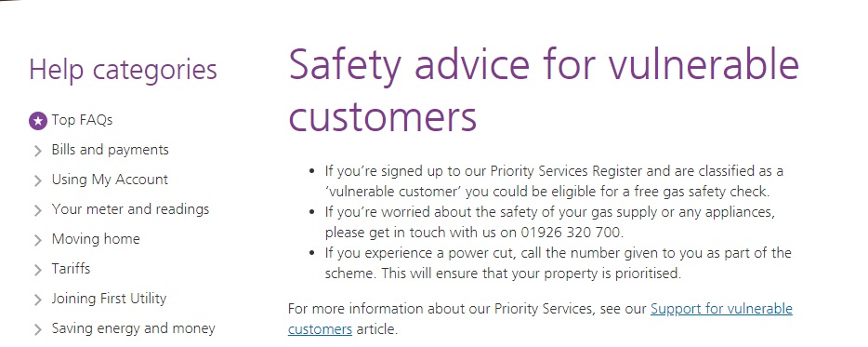Click the chevron beside Joining First Utility

(x=38, y=300)
